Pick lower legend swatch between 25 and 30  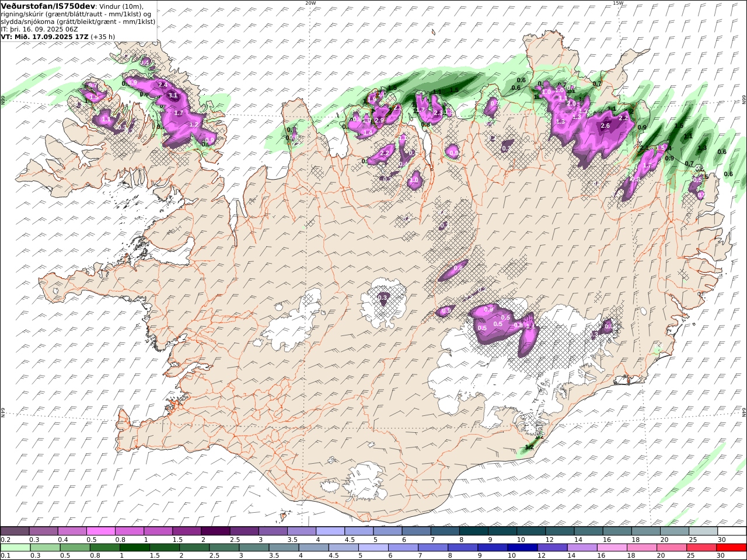701,548
